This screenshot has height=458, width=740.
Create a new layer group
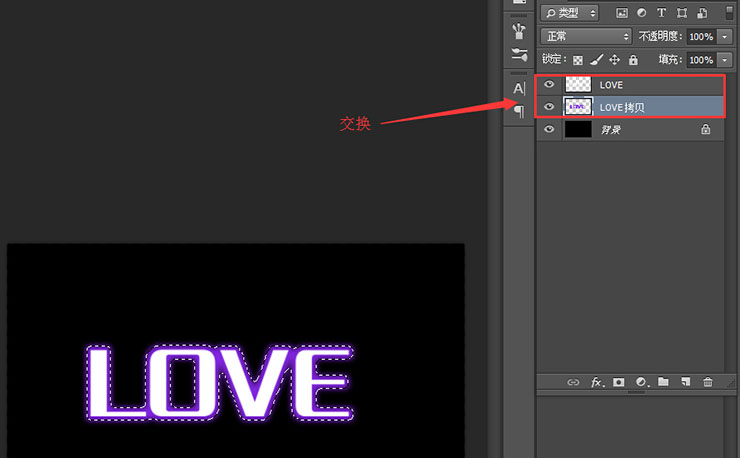click(663, 382)
